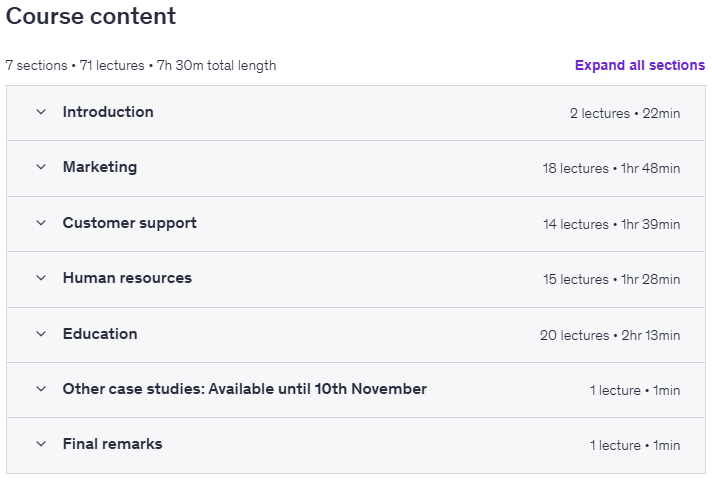Open the Education section title
This screenshot has height=481, width=712.
100,334
